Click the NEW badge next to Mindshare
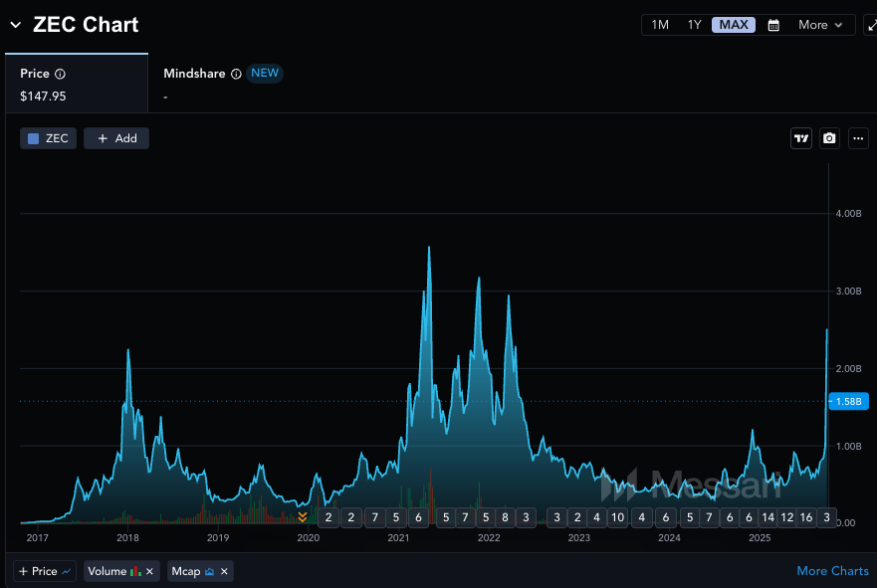Screen dimensions: 877x588 click(x=265, y=74)
